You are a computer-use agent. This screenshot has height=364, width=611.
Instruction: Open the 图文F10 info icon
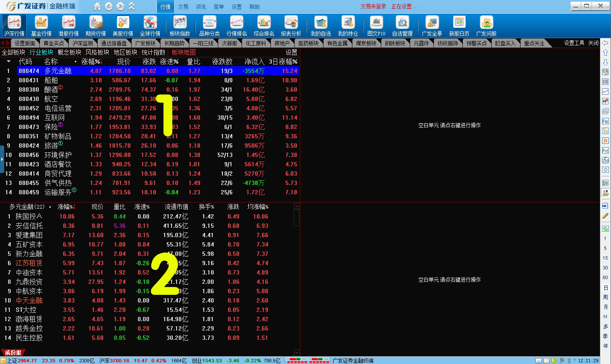click(x=376, y=26)
